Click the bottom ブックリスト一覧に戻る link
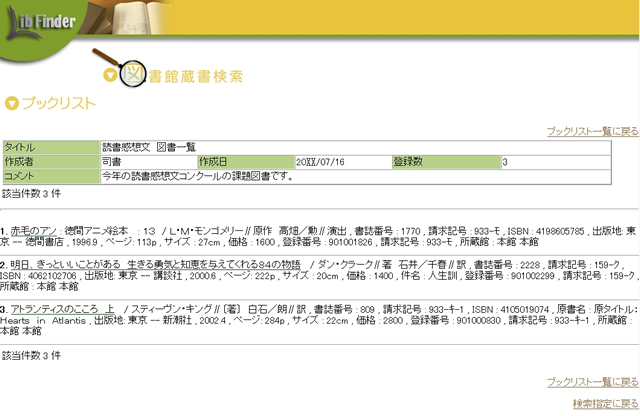 591,382
